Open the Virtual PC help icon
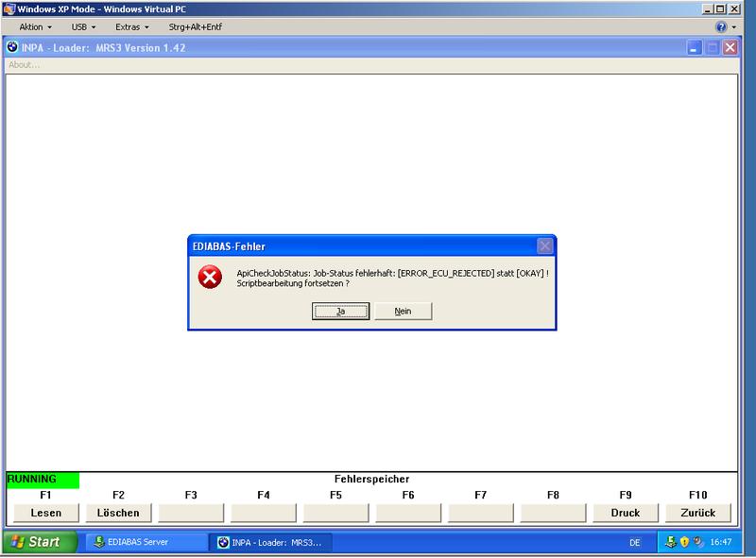The height and width of the screenshot is (558, 756). (721, 27)
